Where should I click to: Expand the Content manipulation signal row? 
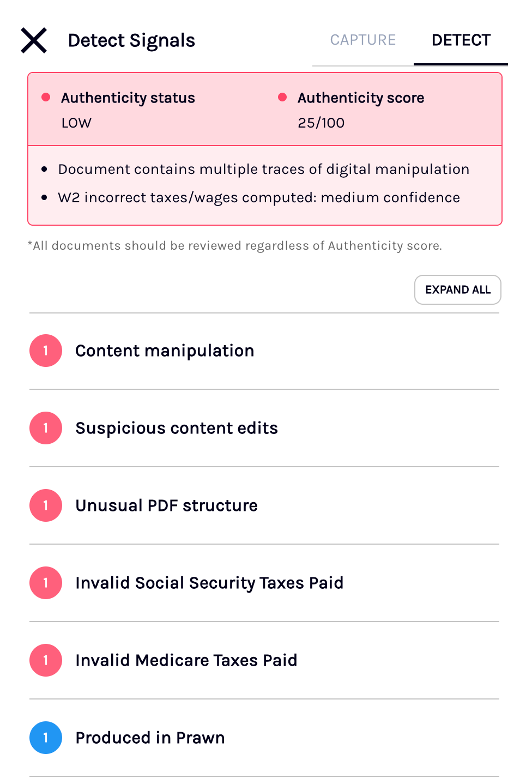264,351
